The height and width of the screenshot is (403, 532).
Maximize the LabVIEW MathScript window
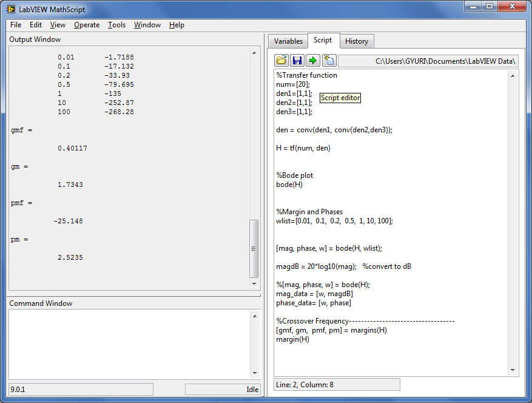pyautogui.click(x=490, y=6)
